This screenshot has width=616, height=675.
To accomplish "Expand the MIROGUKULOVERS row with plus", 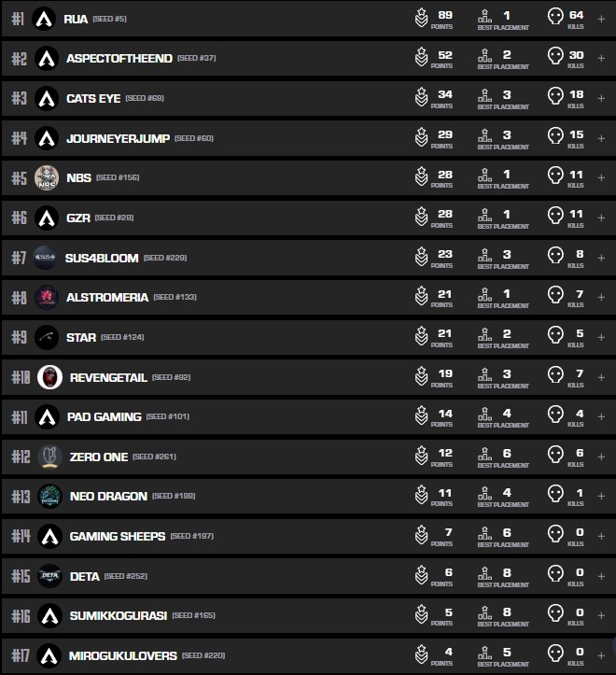I will (601, 655).
